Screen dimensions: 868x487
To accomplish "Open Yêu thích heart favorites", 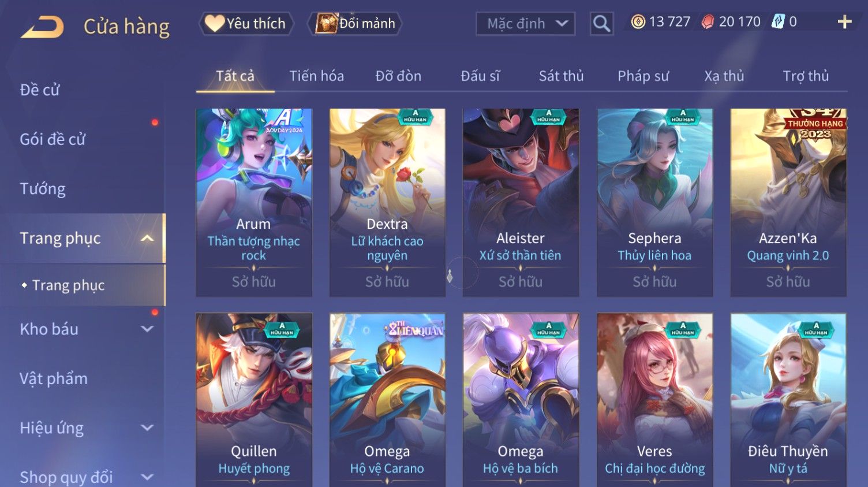I will click(x=246, y=24).
